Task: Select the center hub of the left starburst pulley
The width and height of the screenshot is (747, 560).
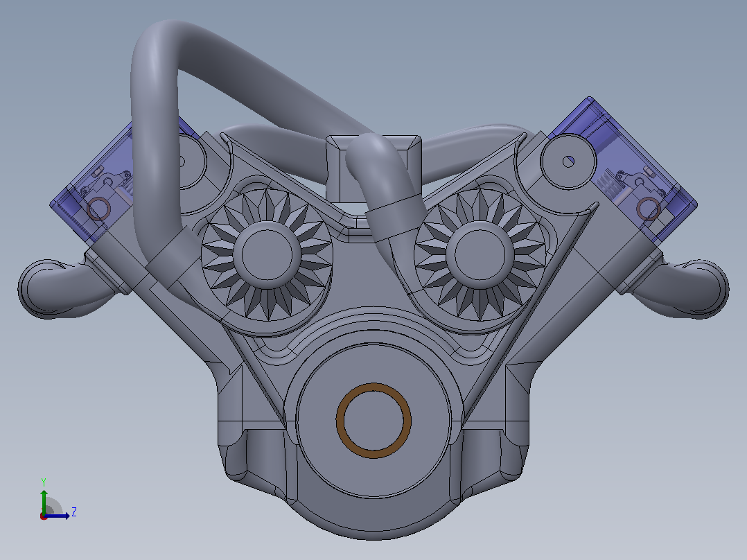Action: pyautogui.click(x=267, y=254)
